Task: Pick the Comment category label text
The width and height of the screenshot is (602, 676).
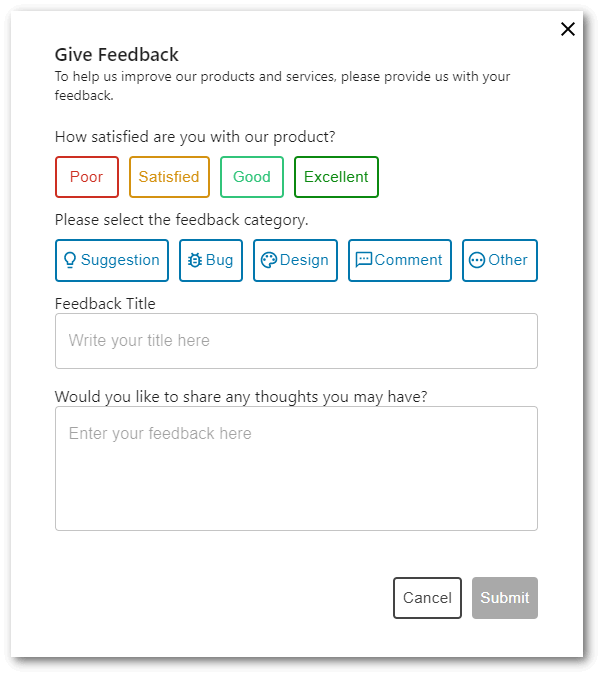Action: pos(408,260)
